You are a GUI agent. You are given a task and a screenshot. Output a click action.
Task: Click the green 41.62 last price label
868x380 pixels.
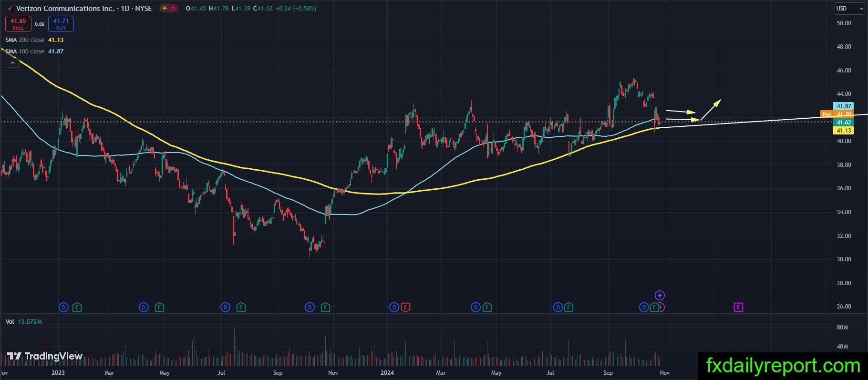point(843,123)
